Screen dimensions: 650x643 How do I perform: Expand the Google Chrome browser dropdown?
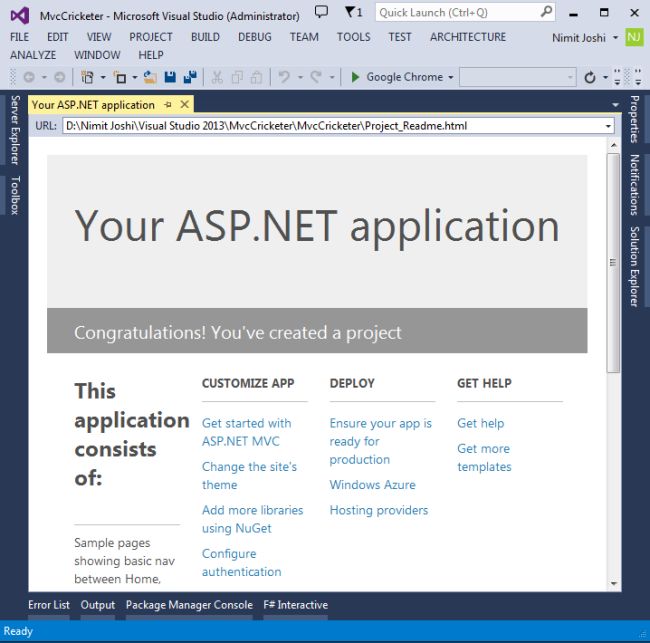pyautogui.click(x=450, y=77)
